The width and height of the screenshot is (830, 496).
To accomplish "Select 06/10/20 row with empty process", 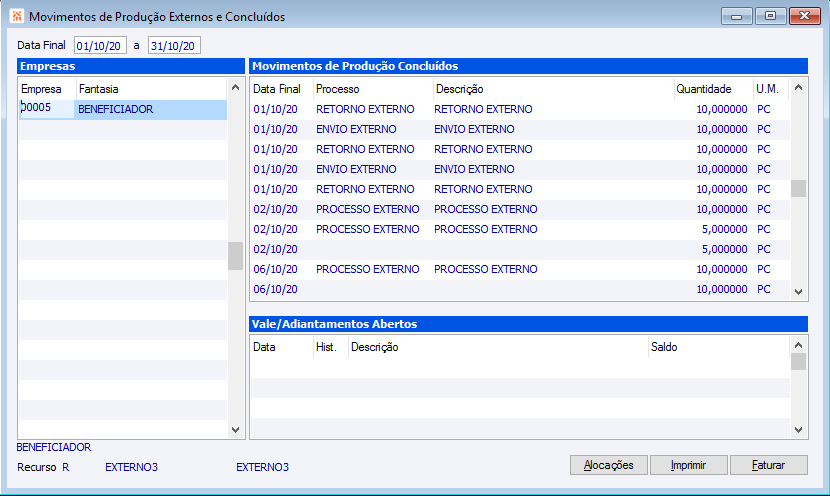I will pos(520,290).
